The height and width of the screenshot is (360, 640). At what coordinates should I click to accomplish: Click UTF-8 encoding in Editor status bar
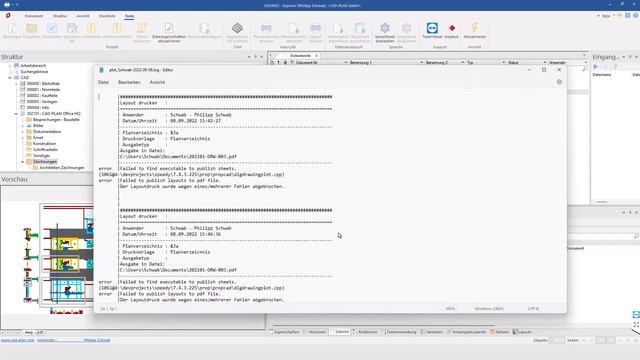coord(533,309)
